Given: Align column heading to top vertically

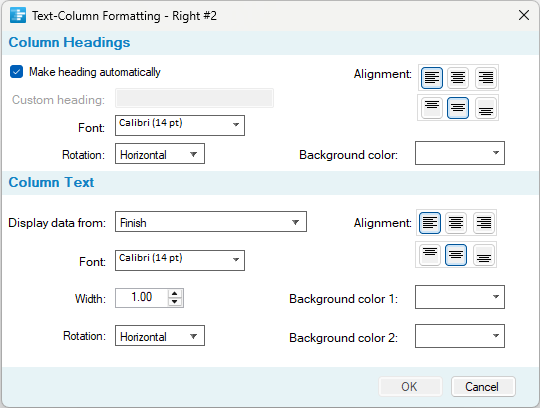Looking at the screenshot, I should 432,108.
